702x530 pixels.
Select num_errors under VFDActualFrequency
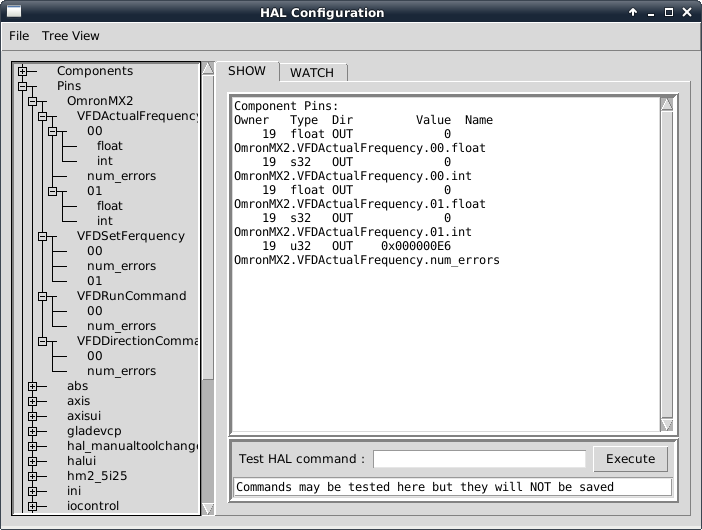tap(121, 176)
